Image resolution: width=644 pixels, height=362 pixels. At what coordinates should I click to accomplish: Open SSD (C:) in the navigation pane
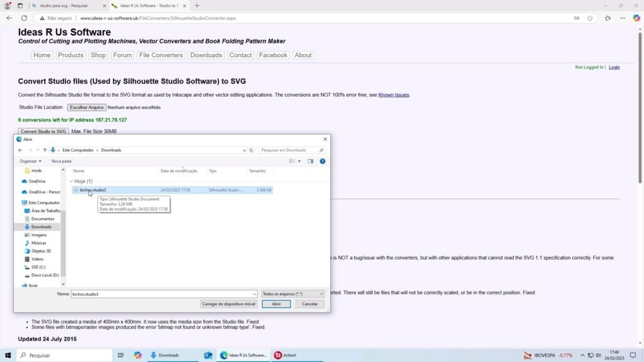(38, 267)
